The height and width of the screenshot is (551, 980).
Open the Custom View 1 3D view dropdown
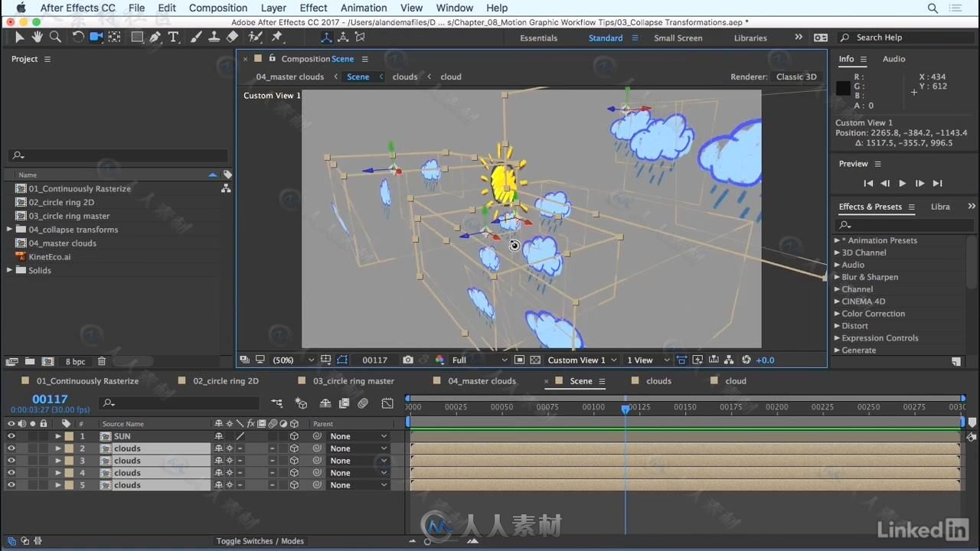[582, 360]
